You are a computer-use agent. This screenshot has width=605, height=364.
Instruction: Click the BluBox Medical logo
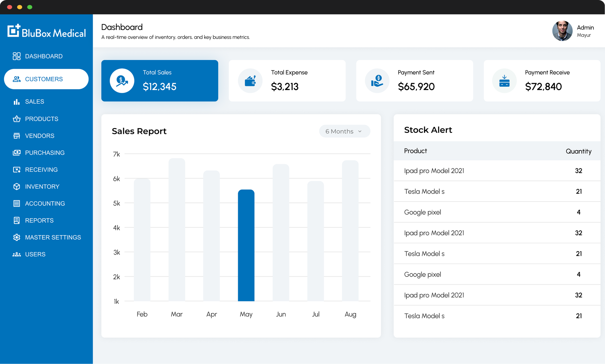(x=47, y=31)
